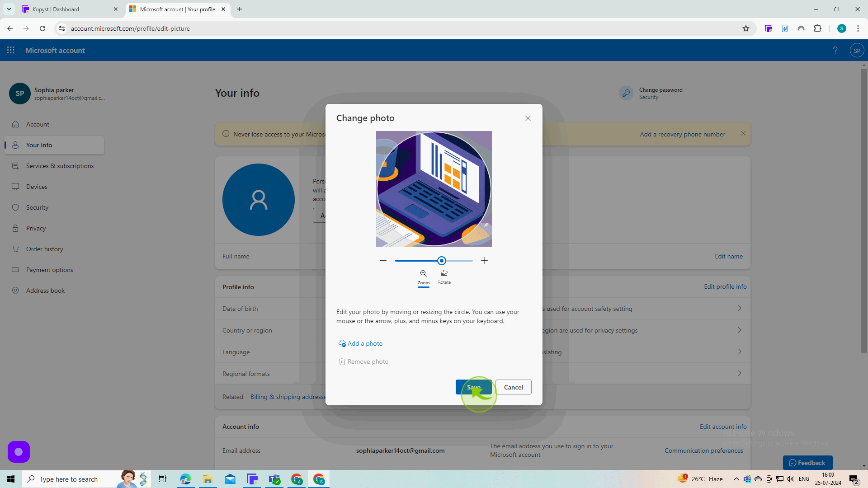Click the Rotate icon in Change photo
Image resolution: width=868 pixels, height=488 pixels.
444,273
